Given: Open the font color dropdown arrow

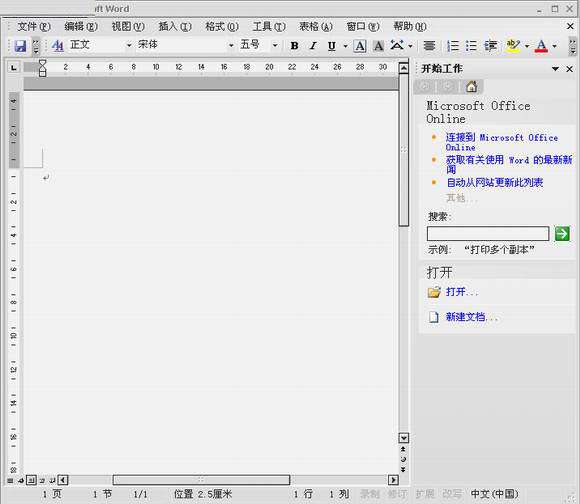Looking at the screenshot, I should [554, 46].
